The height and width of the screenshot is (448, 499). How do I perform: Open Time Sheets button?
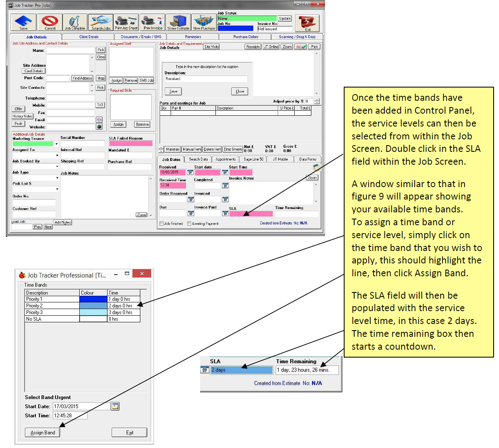[x=233, y=149]
